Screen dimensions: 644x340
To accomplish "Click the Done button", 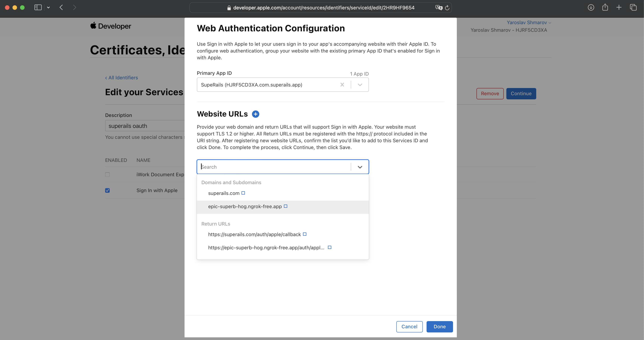I will coord(439,327).
